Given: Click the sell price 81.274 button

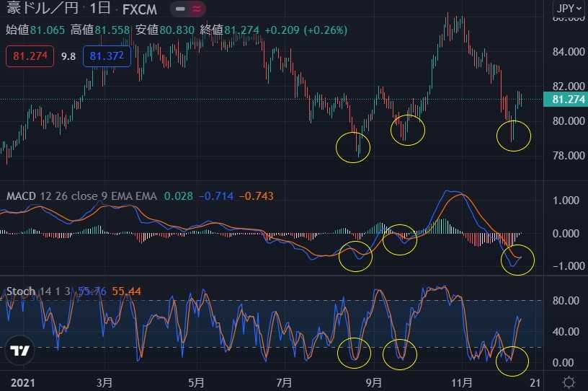Looking at the screenshot, I should (30, 56).
